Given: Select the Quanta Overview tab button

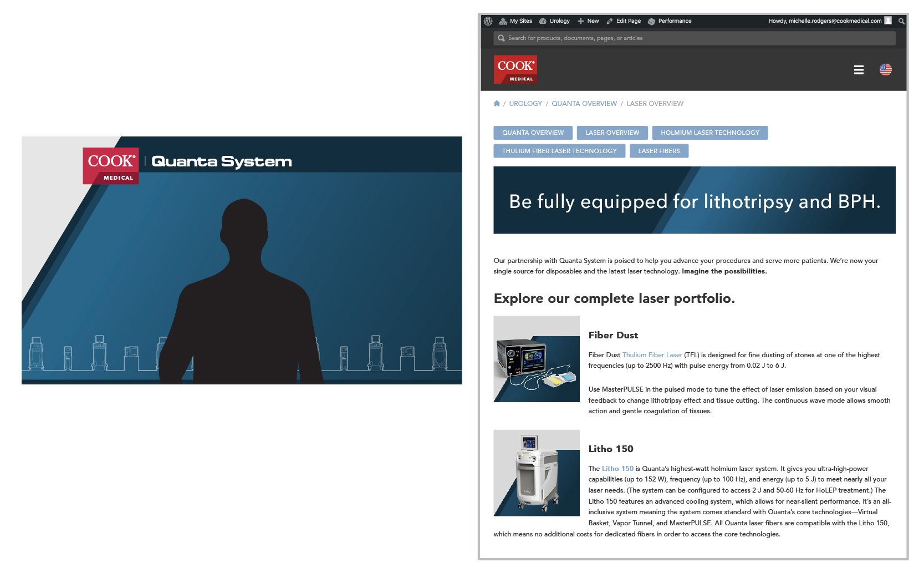Looking at the screenshot, I should click(x=533, y=133).
